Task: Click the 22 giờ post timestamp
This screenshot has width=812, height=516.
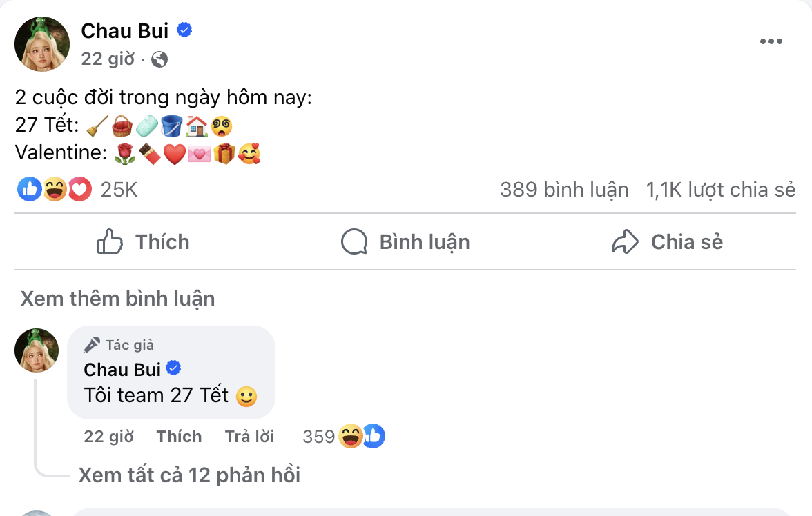Action: (x=107, y=60)
